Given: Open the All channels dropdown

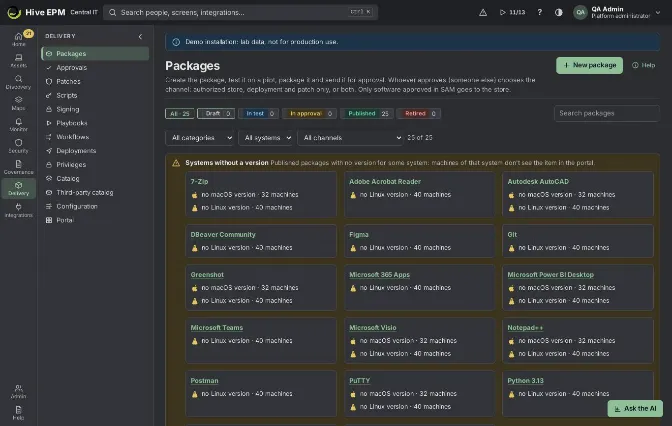Looking at the screenshot, I should point(350,138).
